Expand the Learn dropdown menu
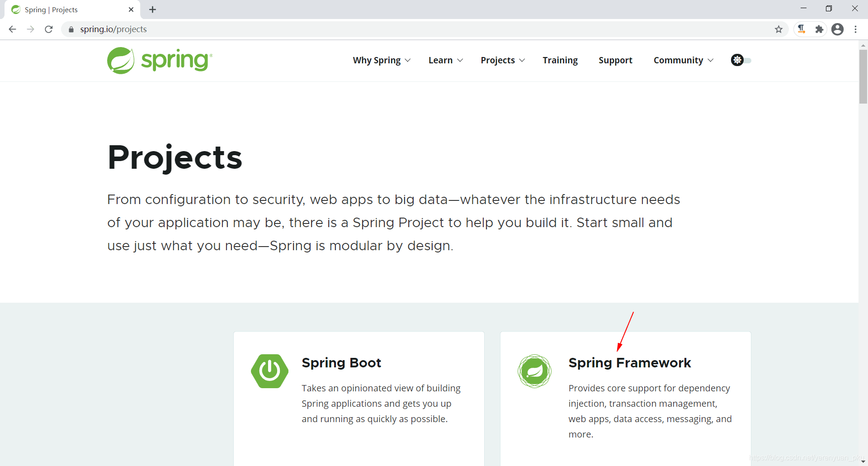This screenshot has width=868, height=466. click(x=446, y=60)
